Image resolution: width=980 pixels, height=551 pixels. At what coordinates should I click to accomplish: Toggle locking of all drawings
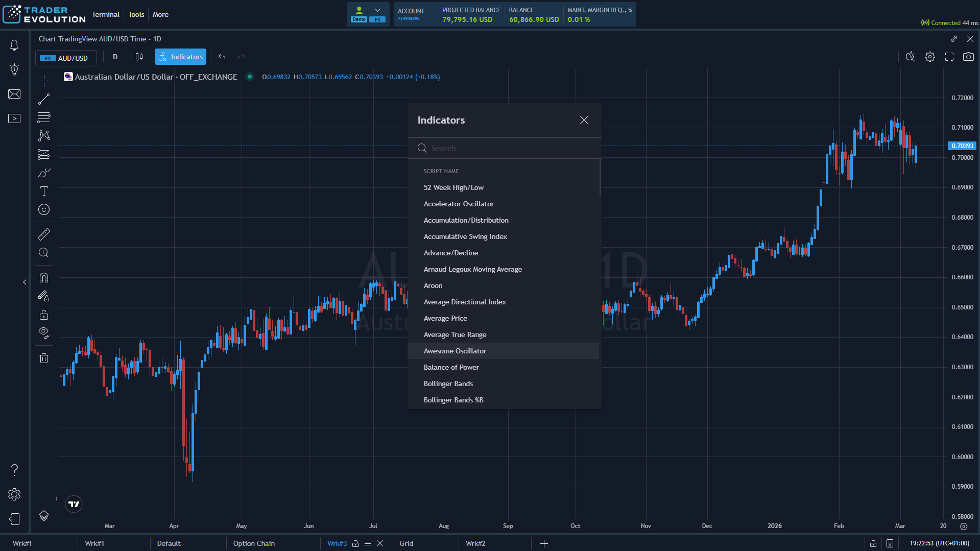point(44,315)
